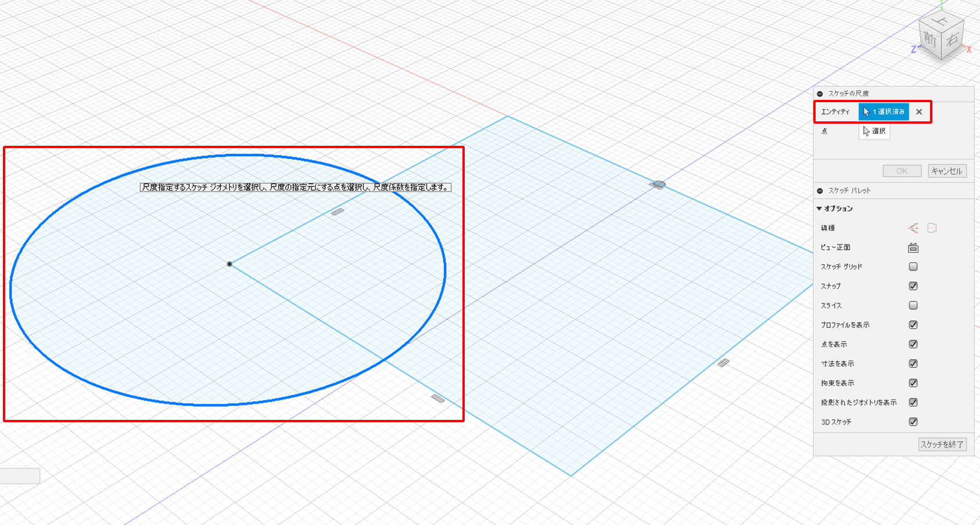The width and height of the screenshot is (980, 525).
Task: Click the front (前) face of the view cube
Action: (x=930, y=40)
